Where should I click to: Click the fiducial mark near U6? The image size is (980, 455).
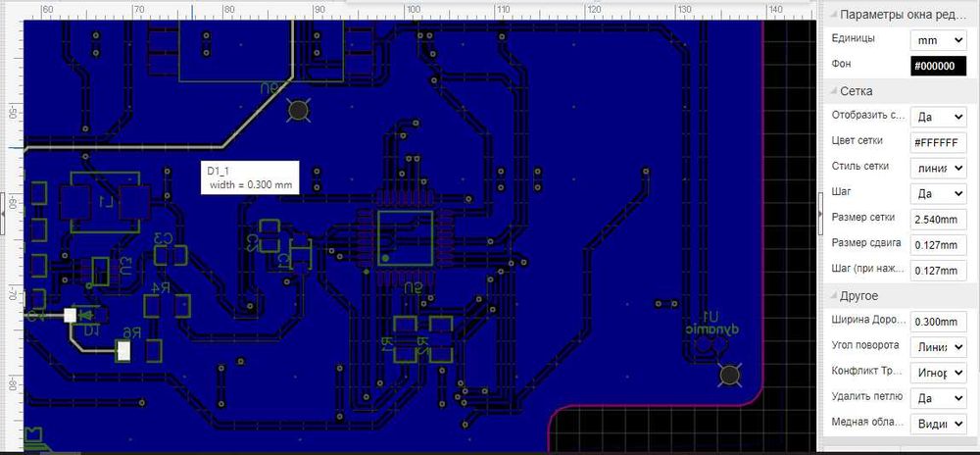coord(299,111)
